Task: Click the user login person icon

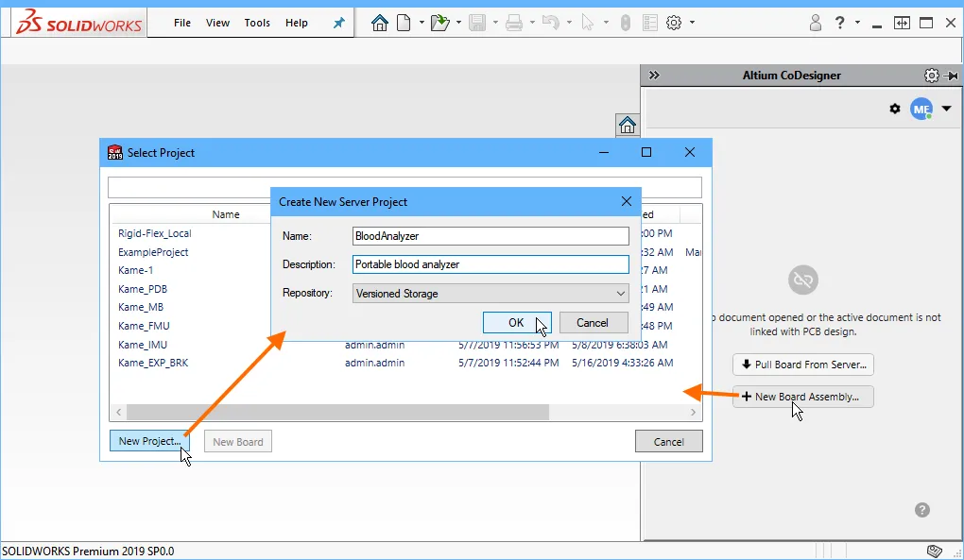Action: coord(816,23)
